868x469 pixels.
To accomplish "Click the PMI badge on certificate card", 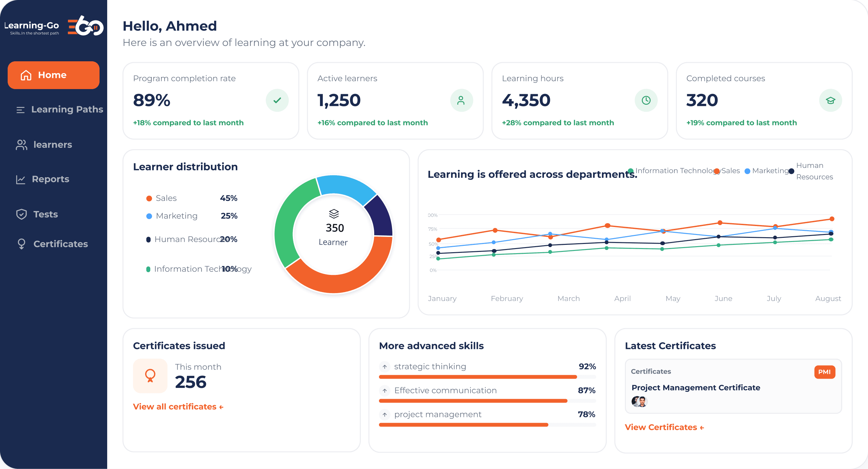I will (x=825, y=372).
